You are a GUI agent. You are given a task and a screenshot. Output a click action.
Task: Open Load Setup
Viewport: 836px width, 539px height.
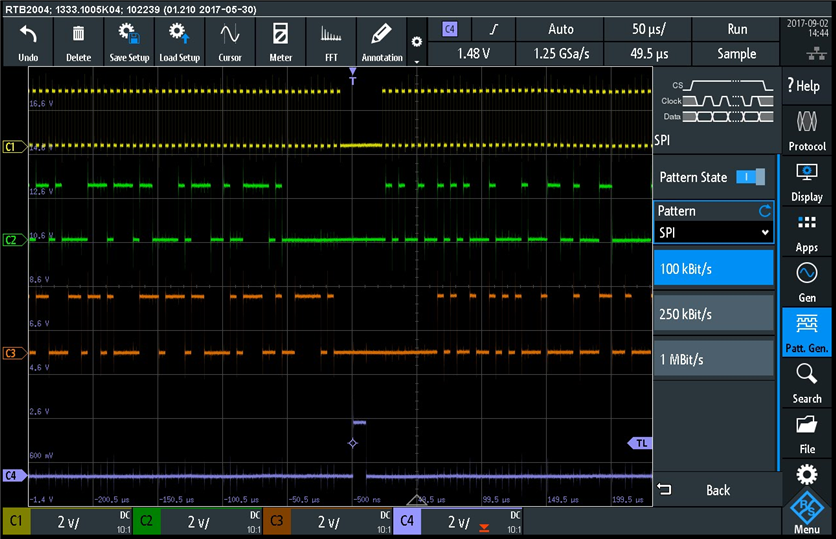[x=180, y=43]
